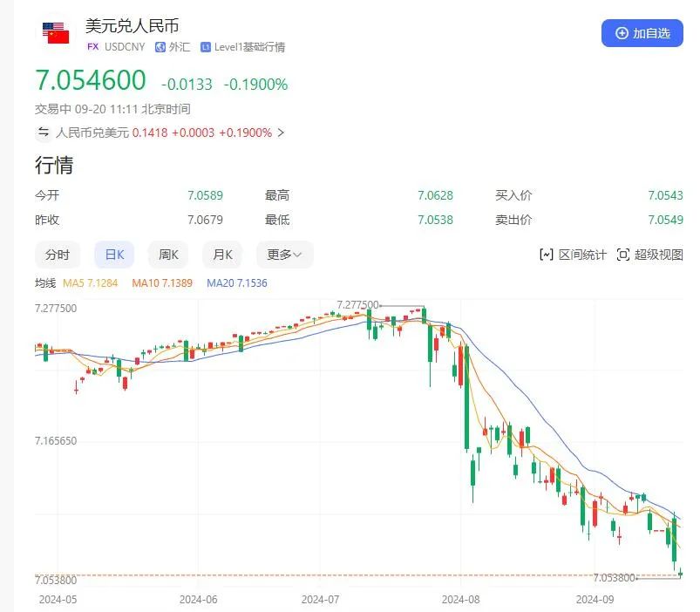The height and width of the screenshot is (612, 700).
Task: Click the purple FX tag icon
Action: (x=92, y=47)
